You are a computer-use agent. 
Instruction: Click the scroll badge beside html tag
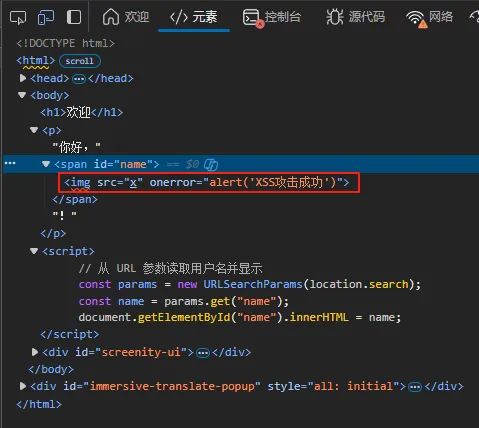coord(80,61)
